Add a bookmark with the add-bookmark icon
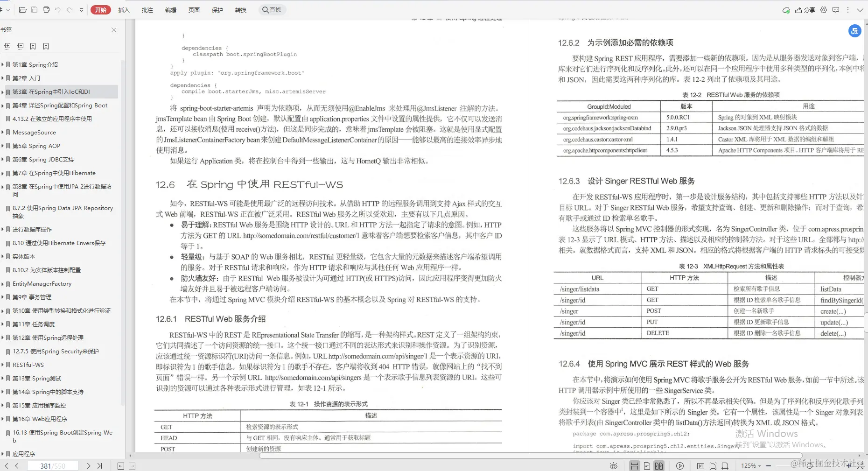The height and width of the screenshot is (471, 868). [x=33, y=46]
